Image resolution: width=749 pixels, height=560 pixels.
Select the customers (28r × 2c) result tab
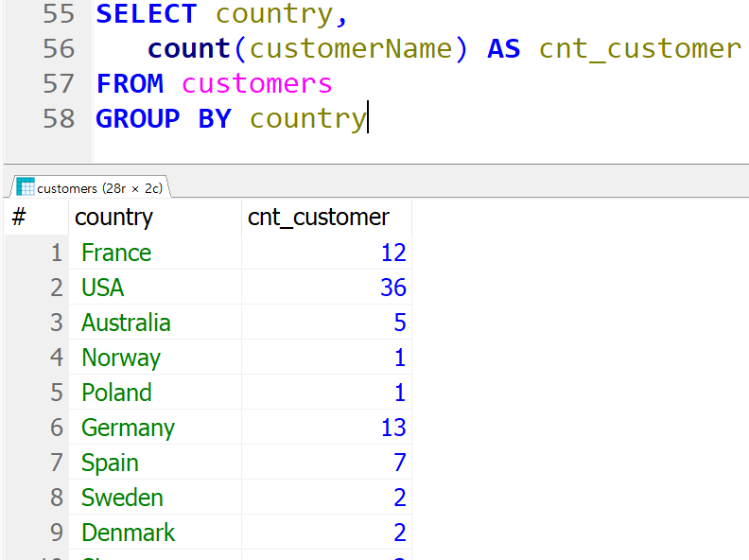[91, 187]
